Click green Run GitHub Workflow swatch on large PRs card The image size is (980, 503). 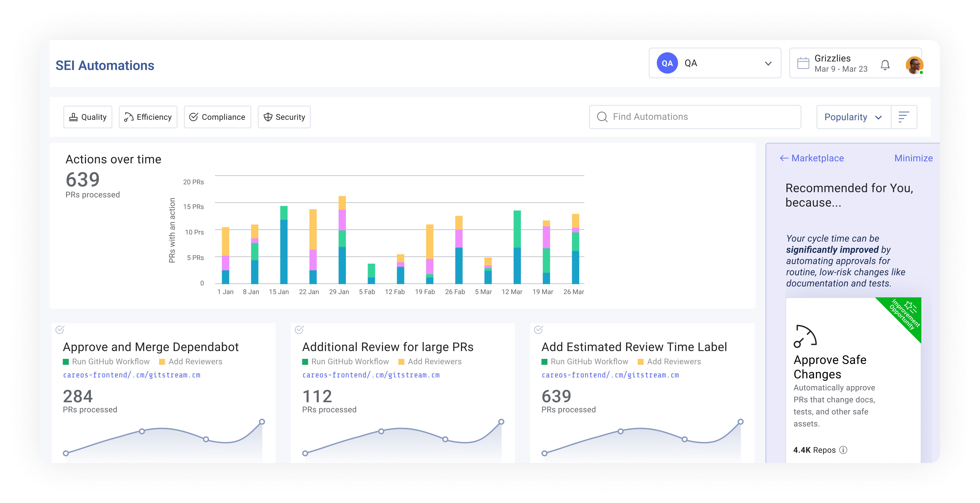pos(305,362)
